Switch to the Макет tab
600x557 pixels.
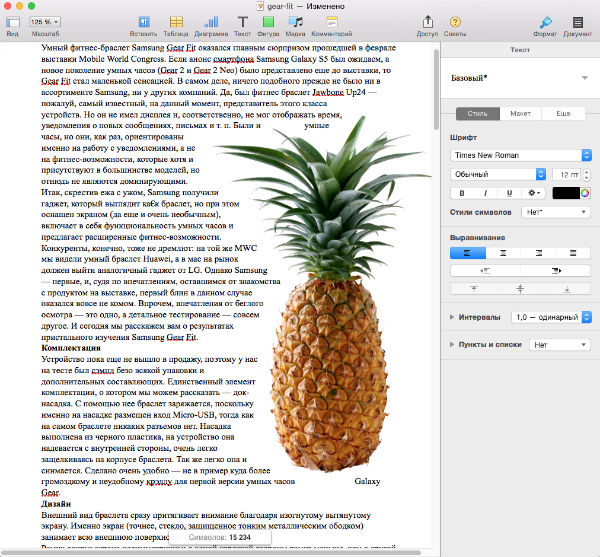pos(520,114)
